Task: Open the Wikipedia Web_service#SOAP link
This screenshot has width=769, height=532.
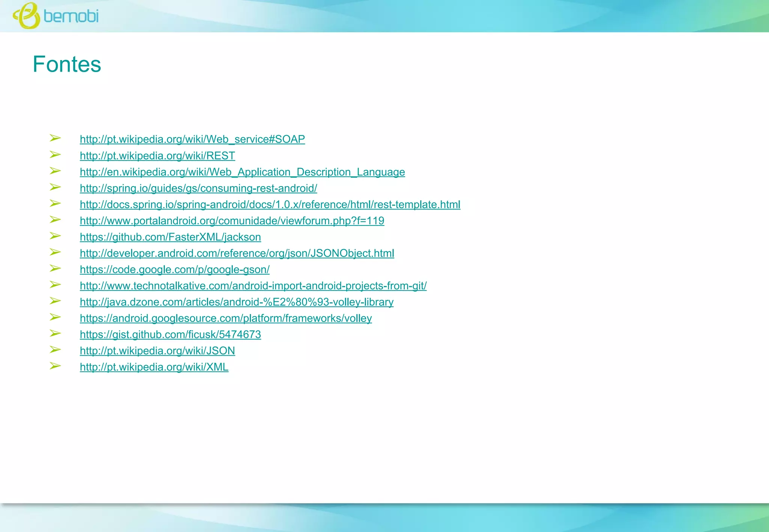Action: tap(192, 139)
